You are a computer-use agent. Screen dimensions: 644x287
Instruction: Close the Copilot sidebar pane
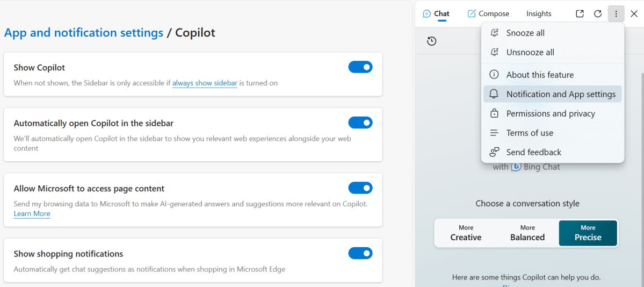[634, 14]
